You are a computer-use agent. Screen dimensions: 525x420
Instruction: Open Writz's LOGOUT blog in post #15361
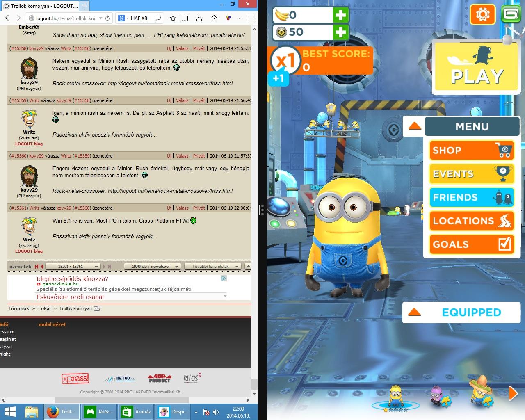pos(29,251)
